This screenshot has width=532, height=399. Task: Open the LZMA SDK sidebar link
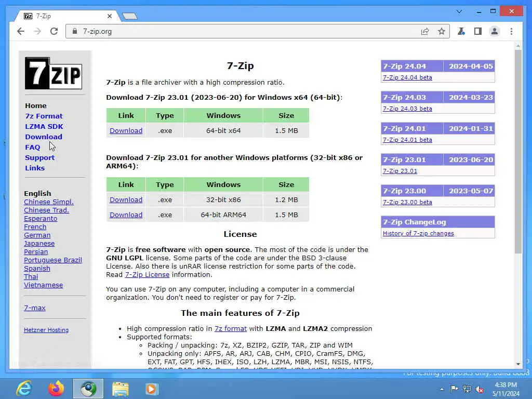click(x=44, y=127)
